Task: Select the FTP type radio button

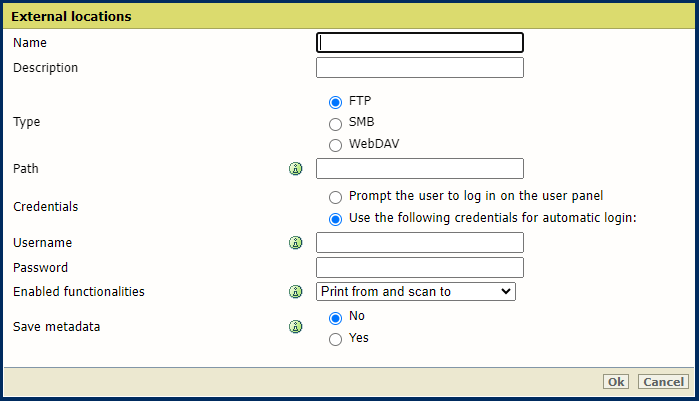Action: (x=335, y=101)
